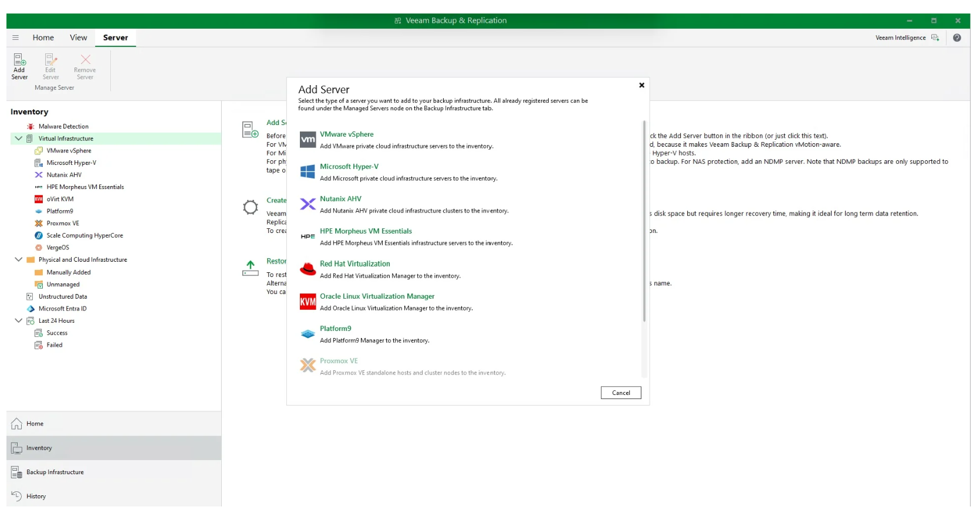
Task: Click the Proxmox VE icon in dialog
Action: [308, 366]
